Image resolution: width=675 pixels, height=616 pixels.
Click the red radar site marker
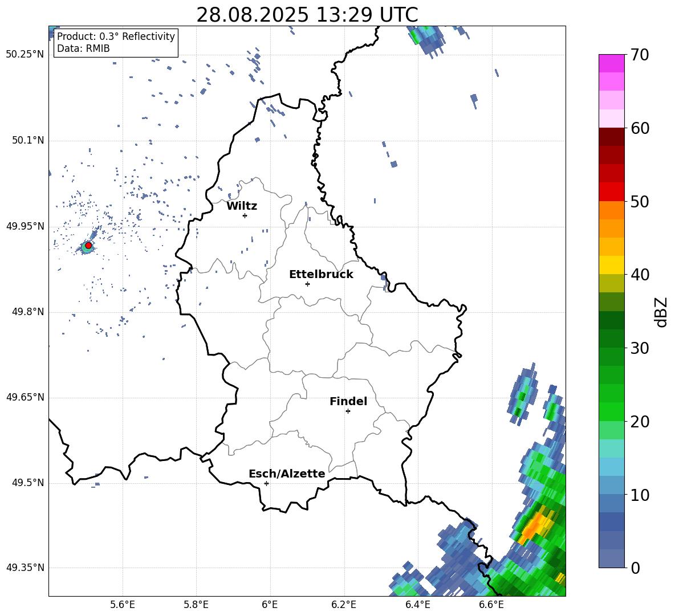pyautogui.click(x=88, y=245)
